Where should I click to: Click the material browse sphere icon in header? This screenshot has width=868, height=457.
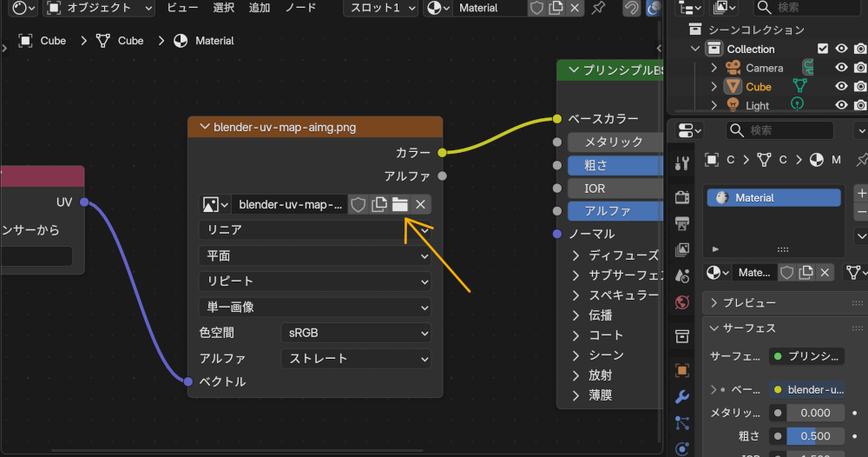[x=437, y=8]
